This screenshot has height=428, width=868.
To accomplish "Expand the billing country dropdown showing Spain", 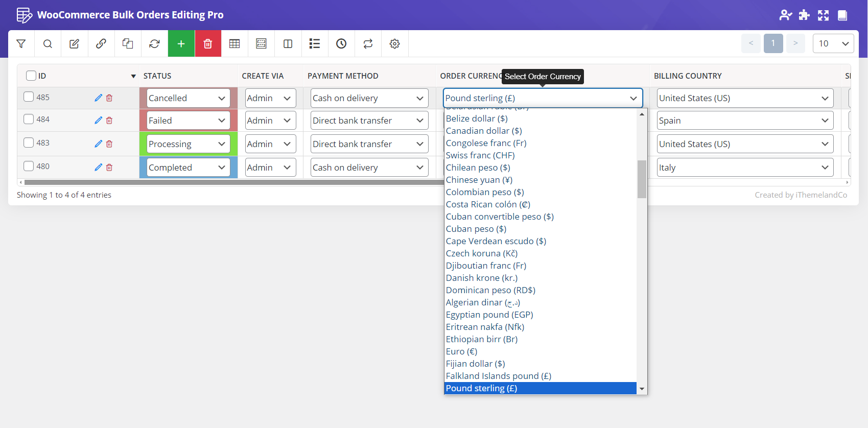I will click(744, 121).
